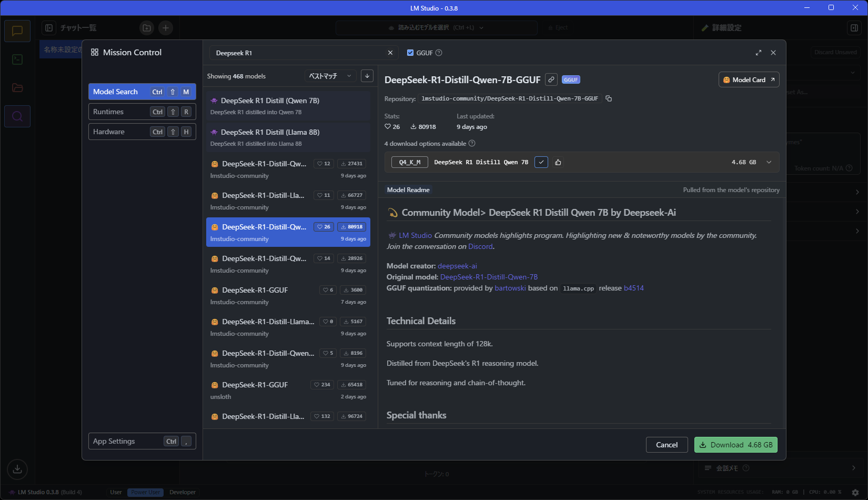Expand the 会話メモ section
The image size is (868, 500).
pos(780,468)
